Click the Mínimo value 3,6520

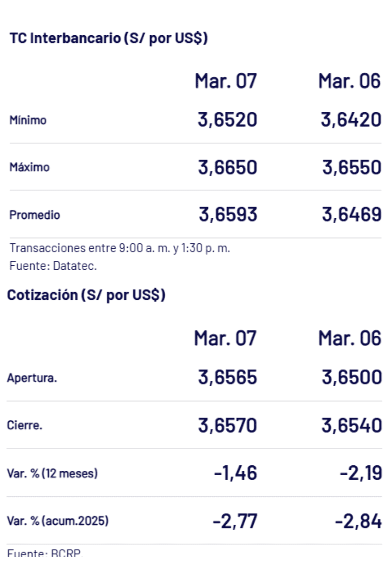click(227, 119)
